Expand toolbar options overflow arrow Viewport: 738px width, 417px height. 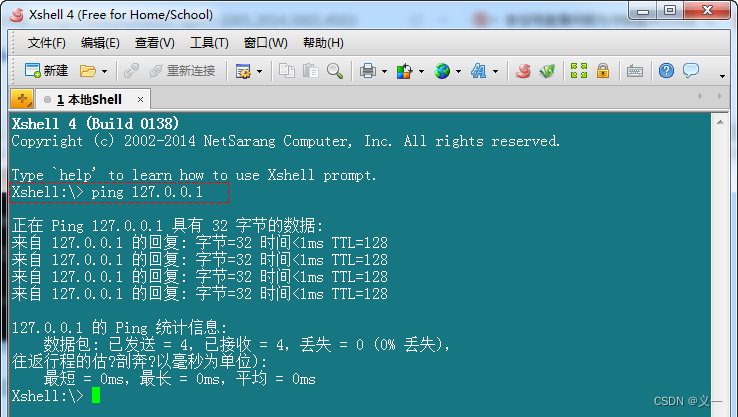point(722,76)
